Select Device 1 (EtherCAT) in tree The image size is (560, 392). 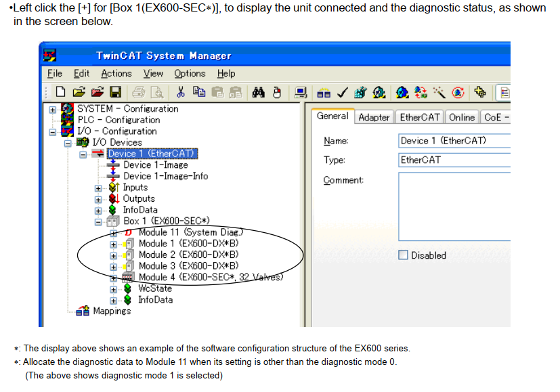click(152, 154)
